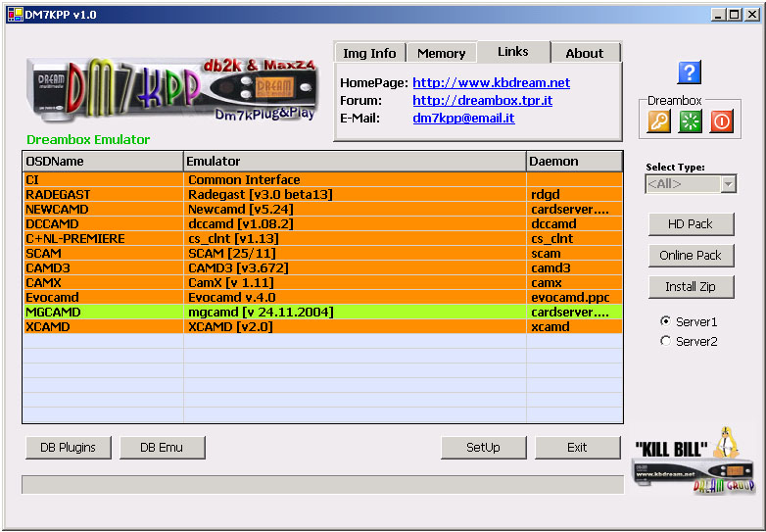Click the orange key Dreambox icon
The height and width of the screenshot is (532, 766).
tap(659, 121)
